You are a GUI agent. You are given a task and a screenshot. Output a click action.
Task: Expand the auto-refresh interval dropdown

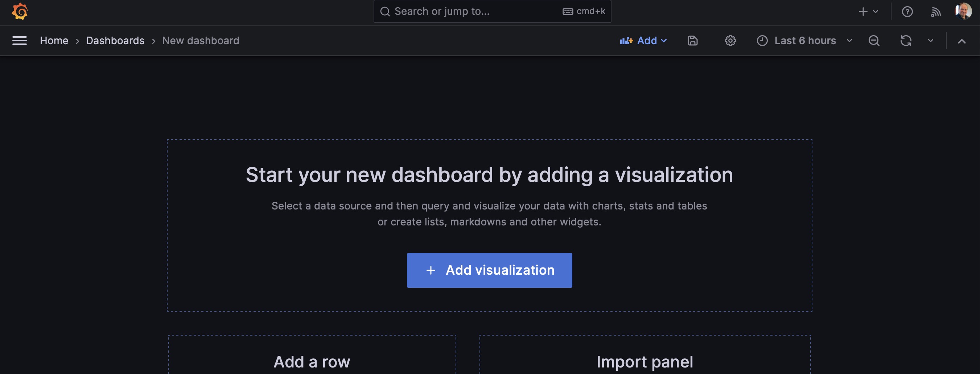[931, 41]
